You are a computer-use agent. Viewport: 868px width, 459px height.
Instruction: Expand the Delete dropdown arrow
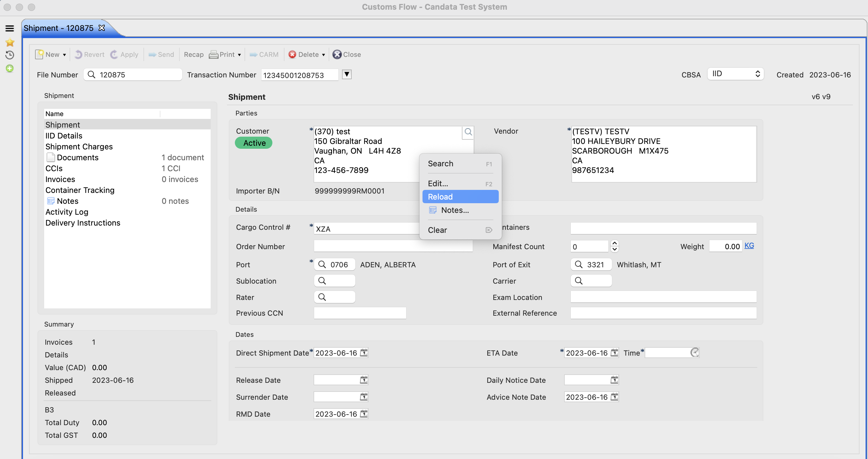[x=324, y=55]
